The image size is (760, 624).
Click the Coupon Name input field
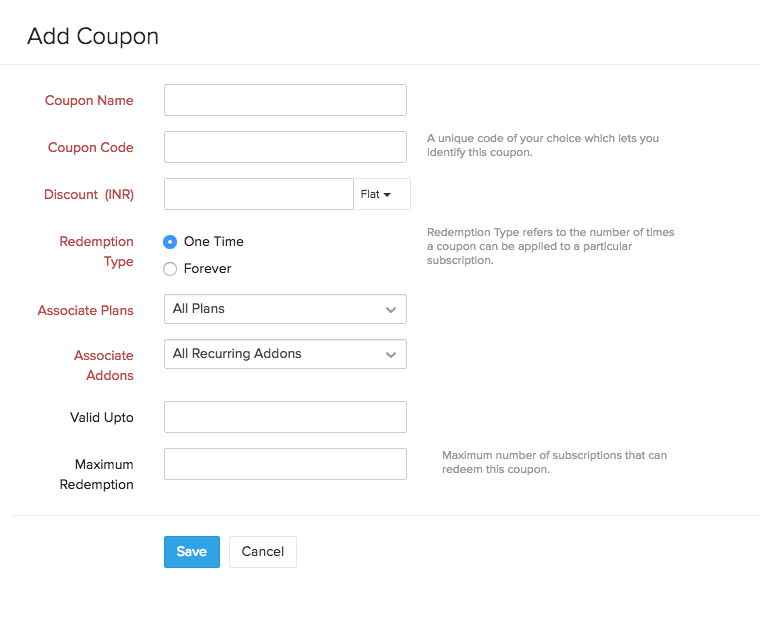(x=285, y=100)
